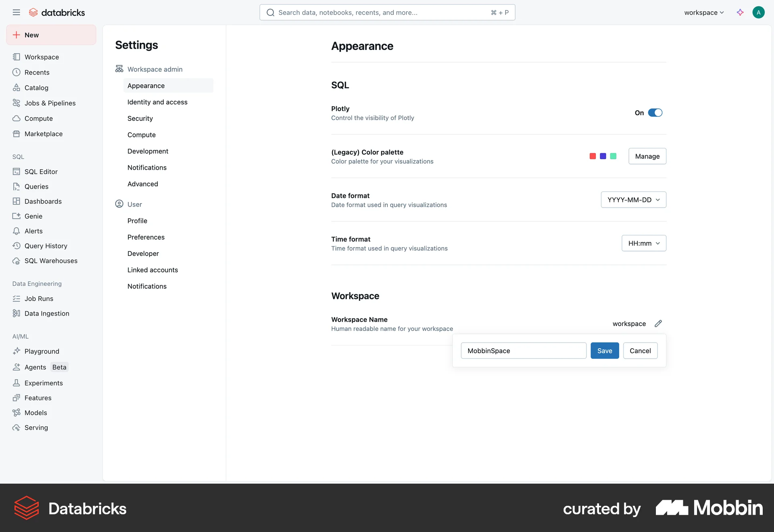This screenshot has height=532, width=774.
Task: Open the Genie sidebar item
Action: pos(33,216)
